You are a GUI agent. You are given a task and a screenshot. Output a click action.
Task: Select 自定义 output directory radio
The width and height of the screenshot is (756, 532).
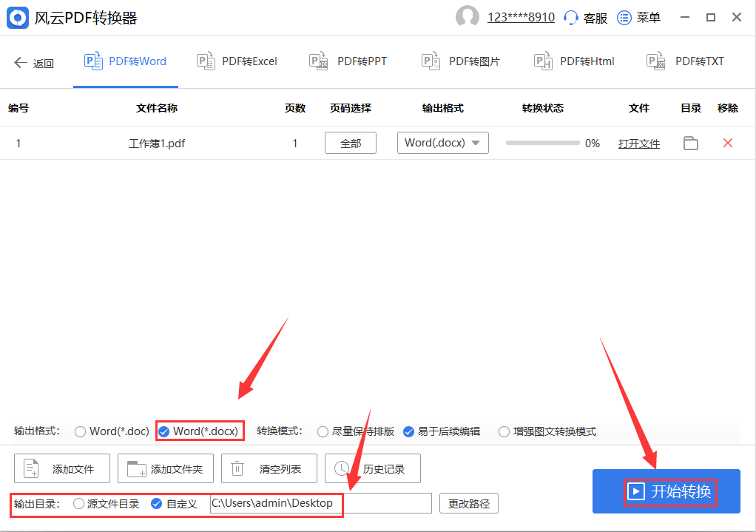tap(174, 504)
